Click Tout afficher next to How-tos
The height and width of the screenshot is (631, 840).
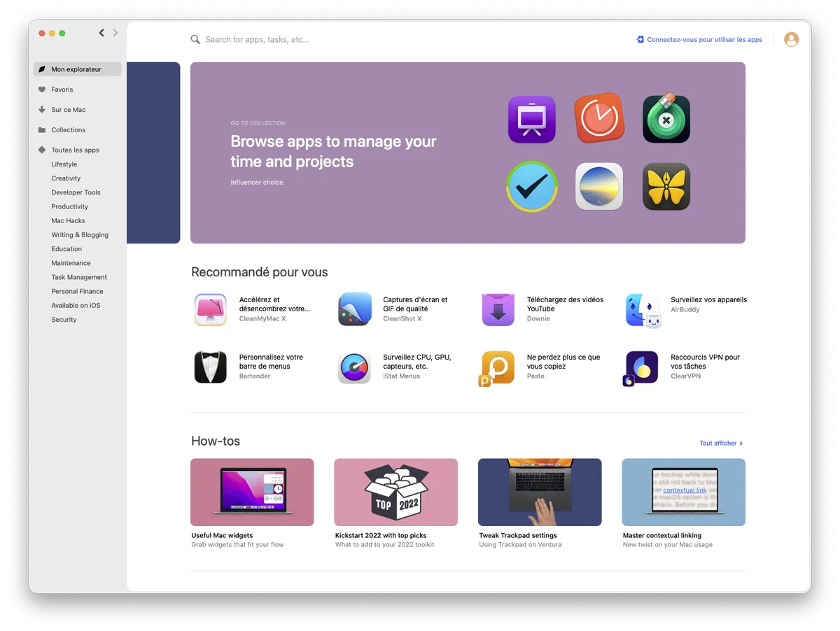point(721,444)
